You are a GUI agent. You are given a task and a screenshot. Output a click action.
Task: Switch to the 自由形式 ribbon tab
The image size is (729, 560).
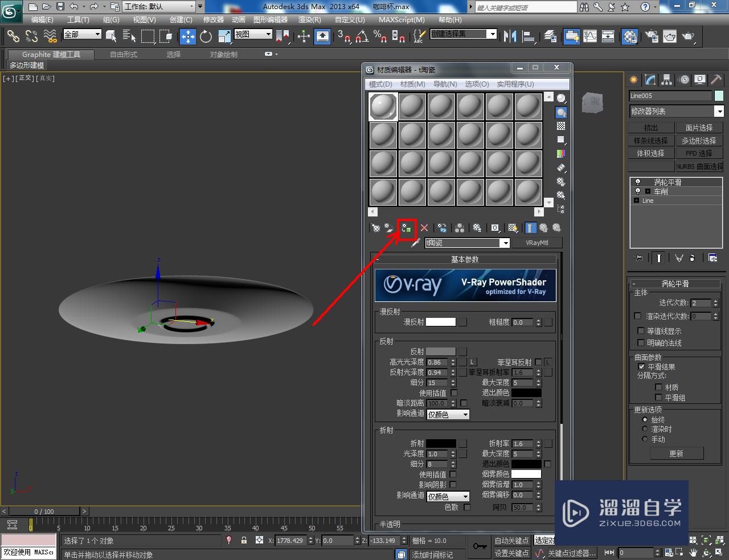(x=124, y=55)
